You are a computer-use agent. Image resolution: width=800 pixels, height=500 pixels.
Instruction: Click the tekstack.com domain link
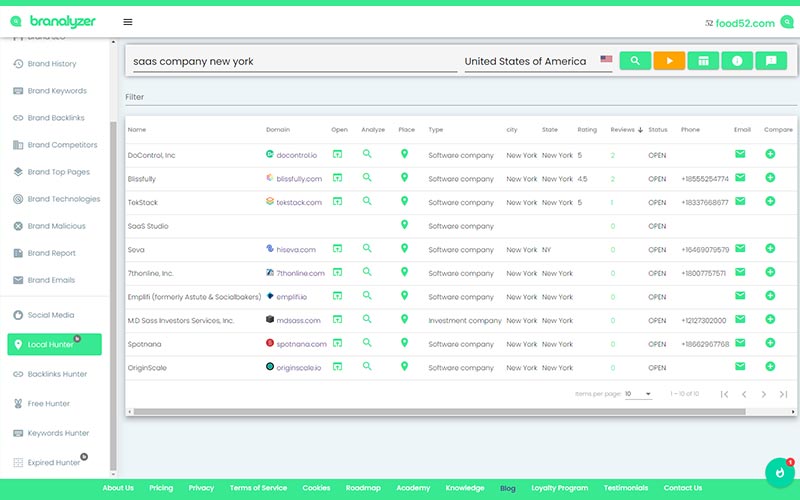click(299, 203)
